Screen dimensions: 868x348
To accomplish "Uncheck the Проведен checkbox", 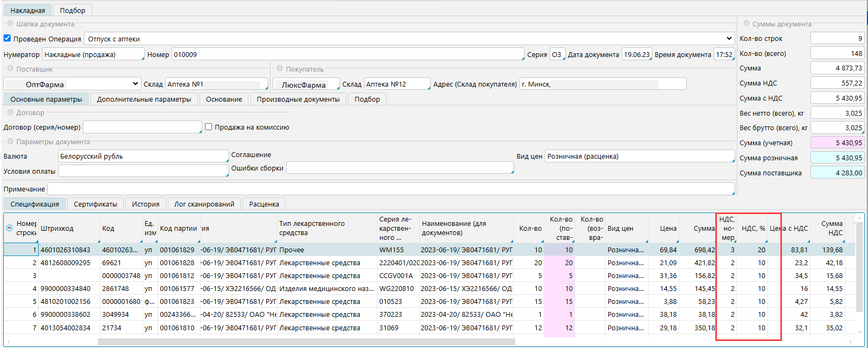I will [x=8, y=38].
